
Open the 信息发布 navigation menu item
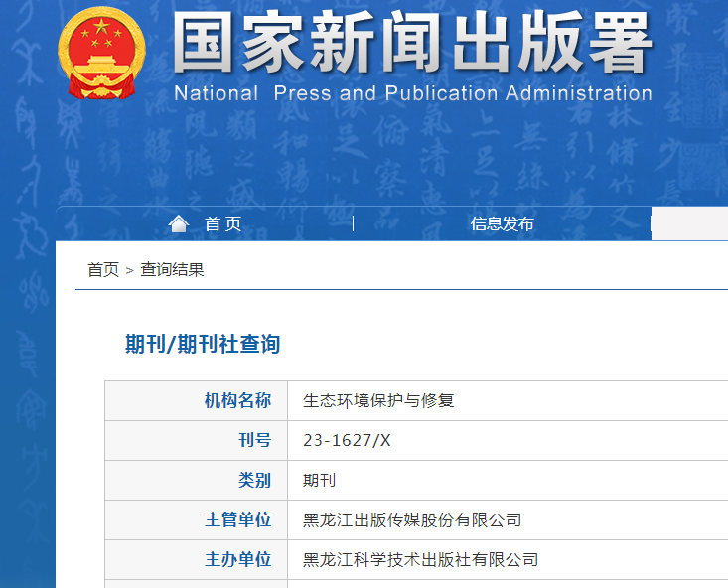502,224
